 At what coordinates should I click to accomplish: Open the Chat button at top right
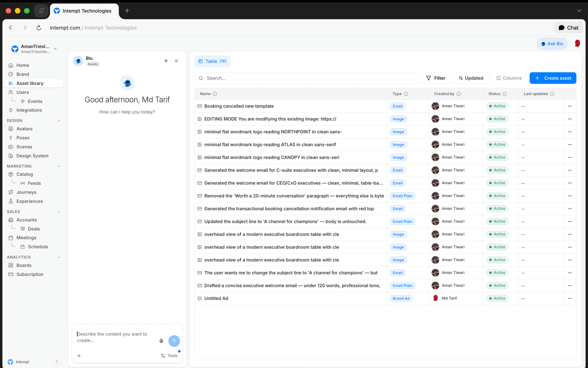coord(568,28)
